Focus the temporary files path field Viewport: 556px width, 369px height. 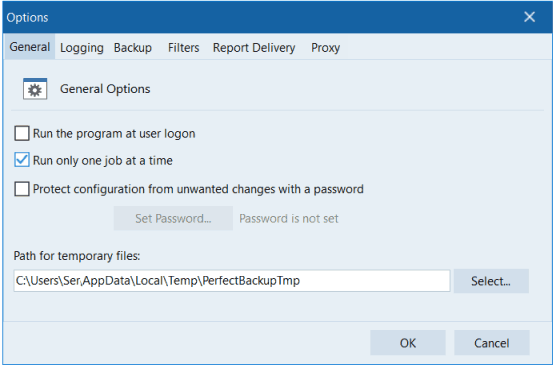(x=232, y=281)
